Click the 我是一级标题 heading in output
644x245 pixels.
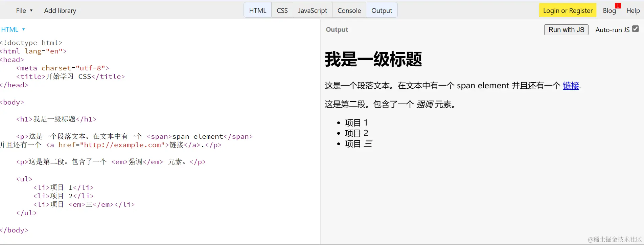(373, 59)
